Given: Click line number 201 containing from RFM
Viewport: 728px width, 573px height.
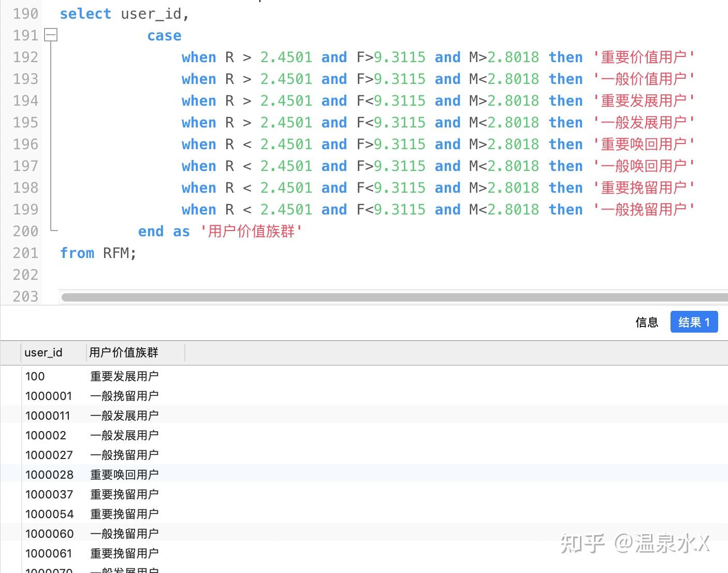Looking at the screenshot, I should pos(25,253).
